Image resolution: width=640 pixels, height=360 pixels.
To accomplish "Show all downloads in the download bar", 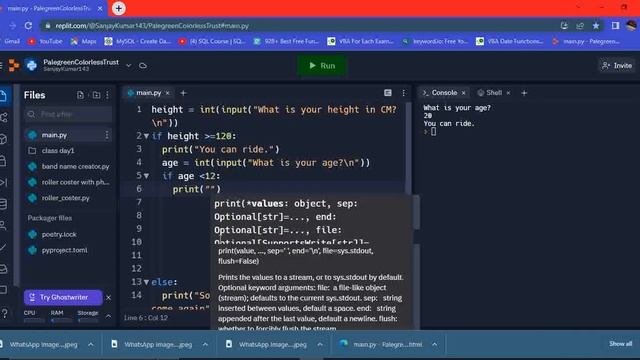I will tap(620, 344).
